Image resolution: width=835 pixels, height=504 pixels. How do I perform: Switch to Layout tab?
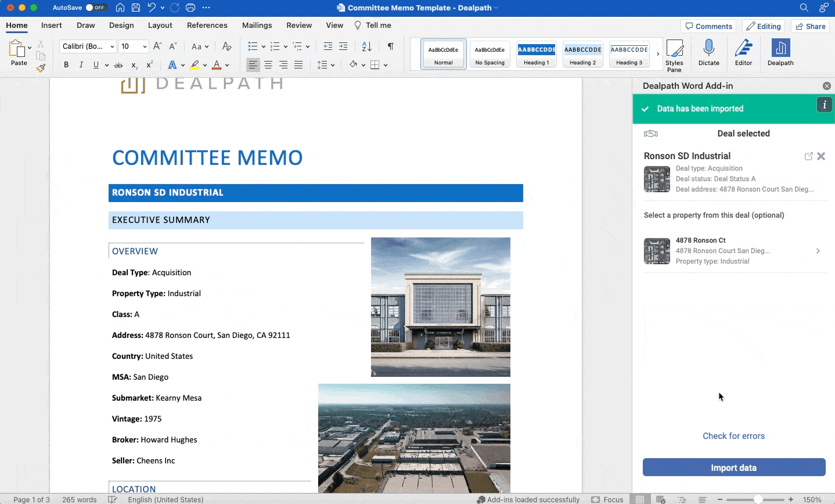[x=160, y=25]
